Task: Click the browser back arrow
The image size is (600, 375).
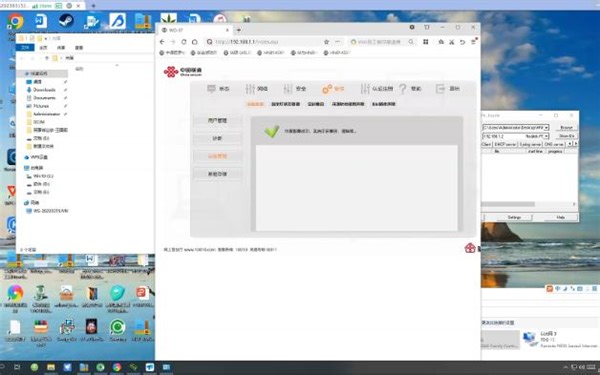Action: pyautogui.click(x=162, y=42)
